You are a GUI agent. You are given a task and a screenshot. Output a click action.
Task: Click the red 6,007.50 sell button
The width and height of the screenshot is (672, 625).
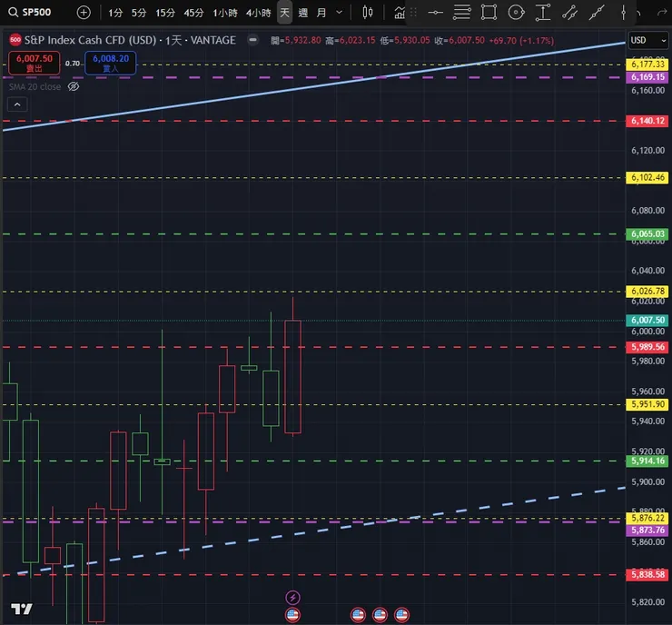pyautogui.click(x=35, y=63)
